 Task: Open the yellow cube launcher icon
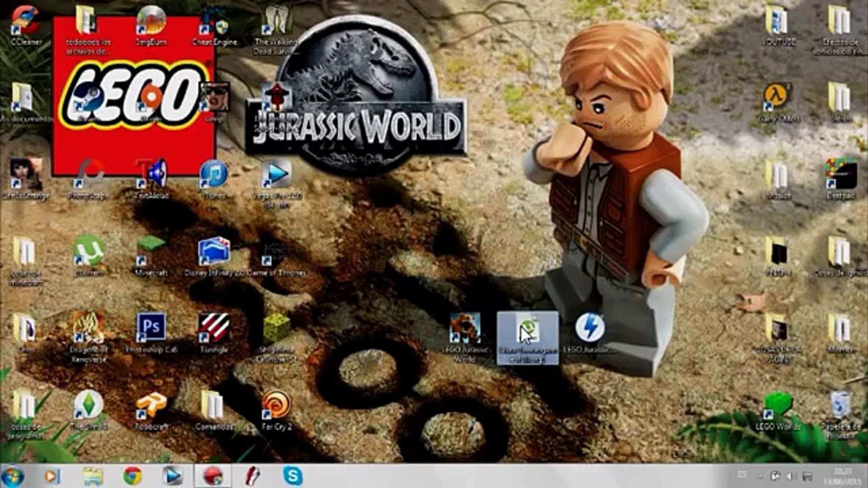click(277, 337)
